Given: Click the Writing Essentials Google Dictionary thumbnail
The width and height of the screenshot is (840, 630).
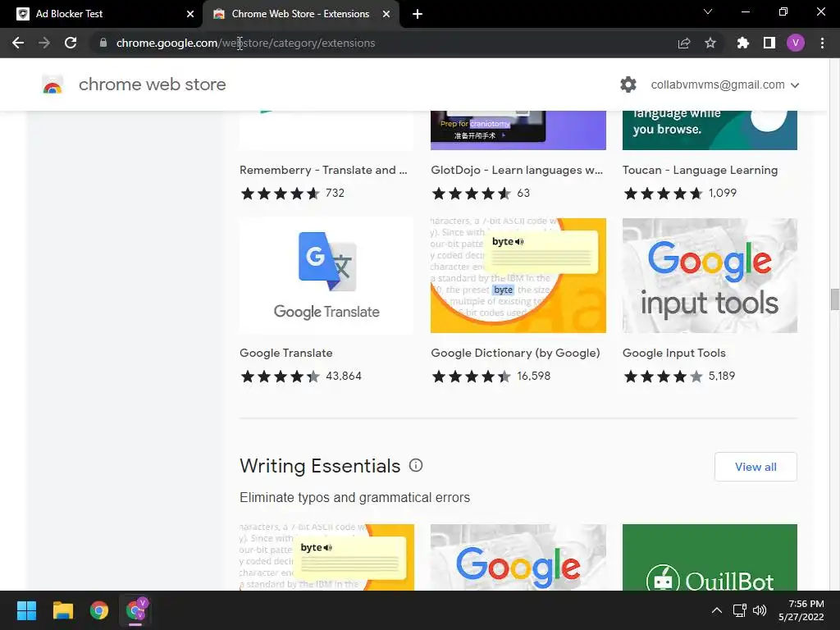Looking at the screenshot, I should pos(326,557).
